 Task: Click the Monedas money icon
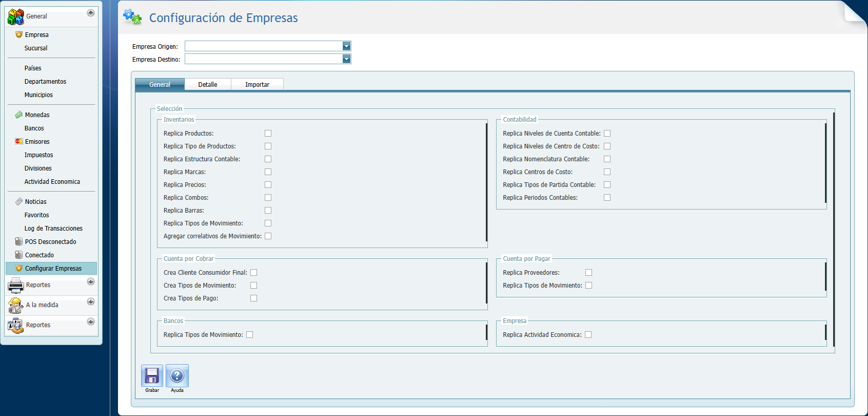[19, 115]
